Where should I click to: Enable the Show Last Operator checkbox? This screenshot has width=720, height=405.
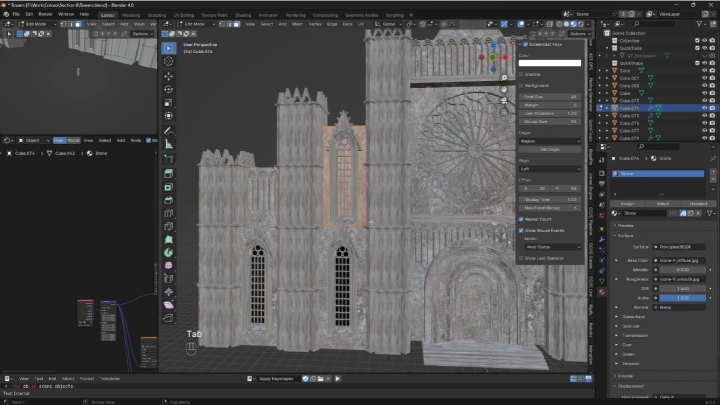coord(521,259)
